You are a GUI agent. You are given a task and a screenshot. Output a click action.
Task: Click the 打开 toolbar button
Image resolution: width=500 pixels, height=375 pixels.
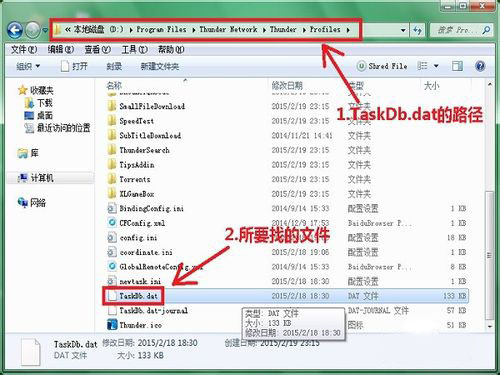tap(74, 66)
